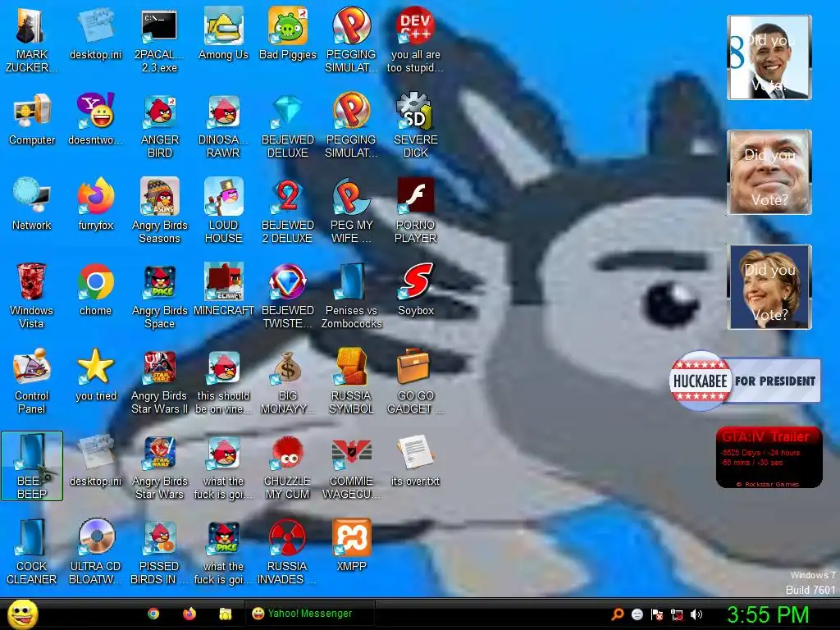Click the orange magnifier tray icon
Screen dimensions: 840x630
click(617, 614)
